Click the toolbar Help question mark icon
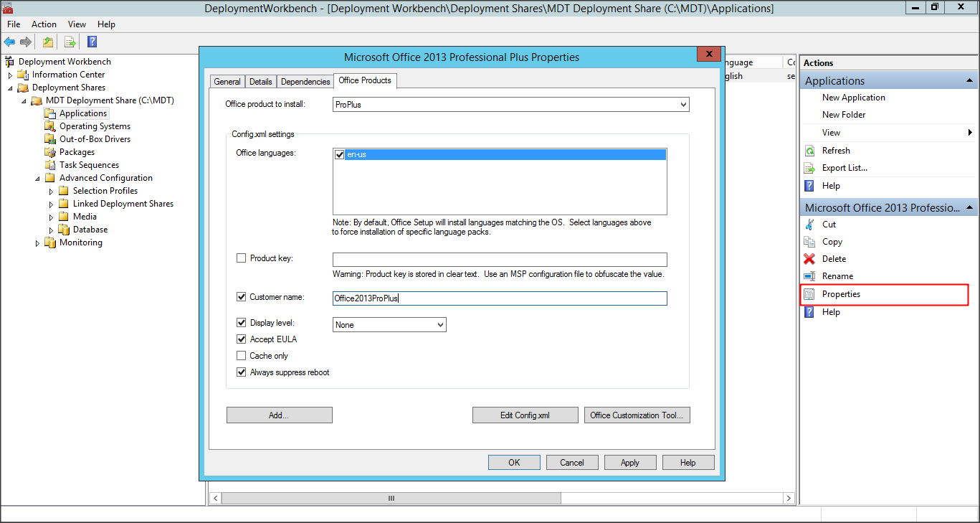This screenshot has height=523, width=980. point(92,42)
